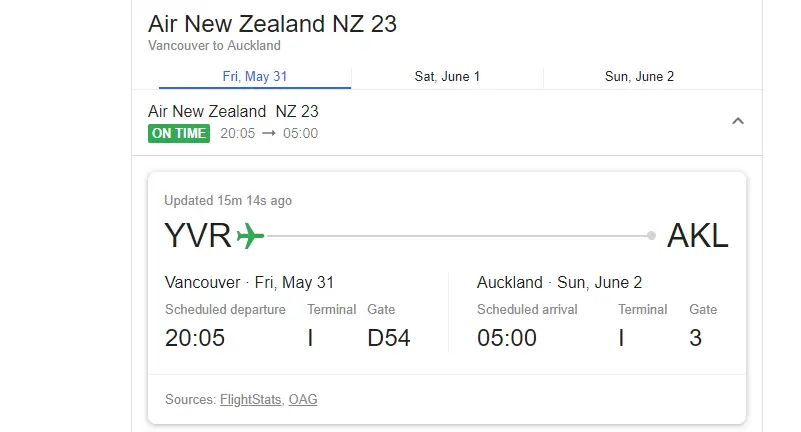Screen dimensions: 801x432
Task: Click the YVR airport code
Action: [x=198, y=236]
